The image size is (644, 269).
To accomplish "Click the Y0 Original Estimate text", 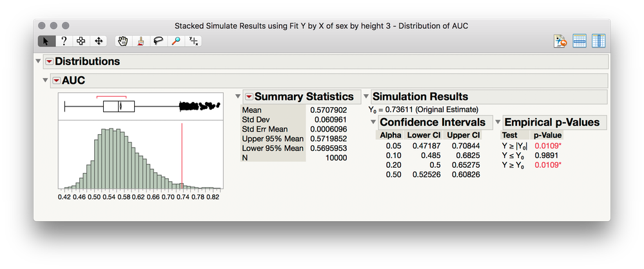I will pos(423,110).
